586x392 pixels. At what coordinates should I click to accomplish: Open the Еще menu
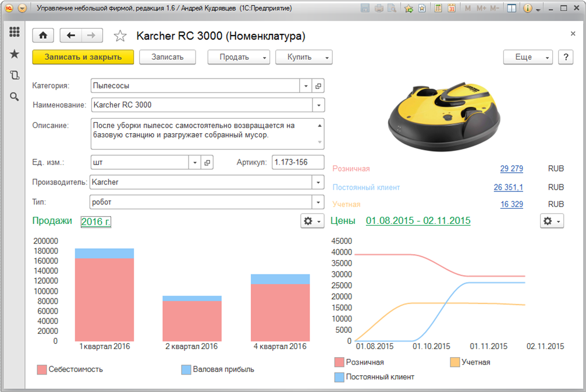click(528, 57)
